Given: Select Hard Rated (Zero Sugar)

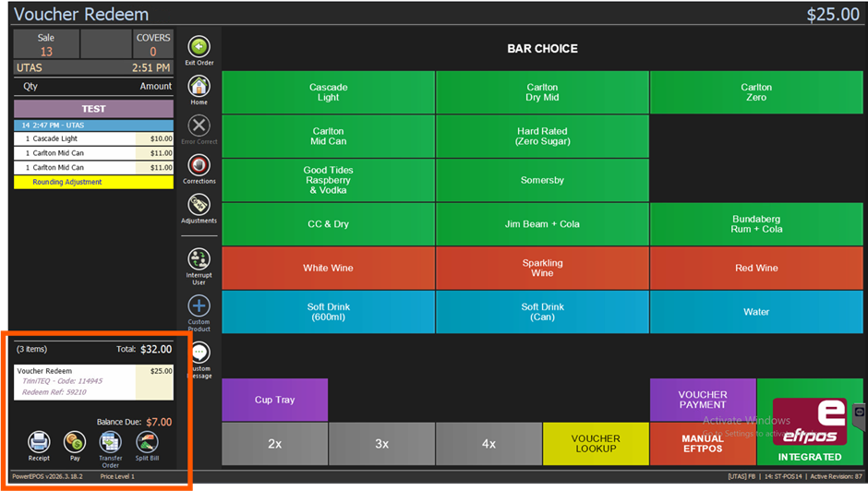Looking at the screenshot, I should point(542,137).
